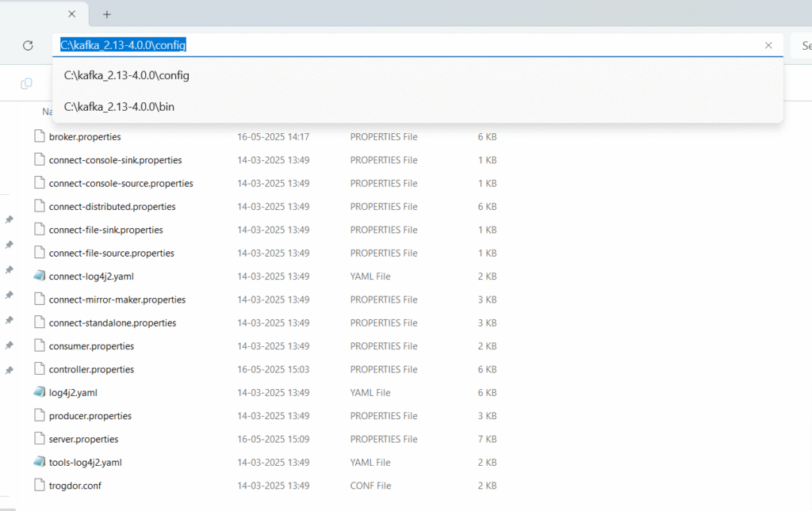Screen dimensions: 812x511
Task: Click the connect-log4j2.yaml YAML icon
Action: [x=40, y=276]
